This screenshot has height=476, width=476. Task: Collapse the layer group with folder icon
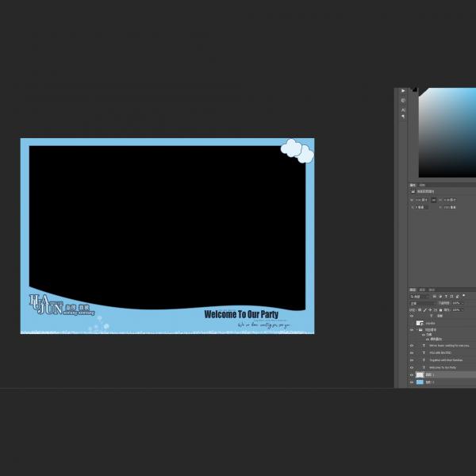[418, 330]
